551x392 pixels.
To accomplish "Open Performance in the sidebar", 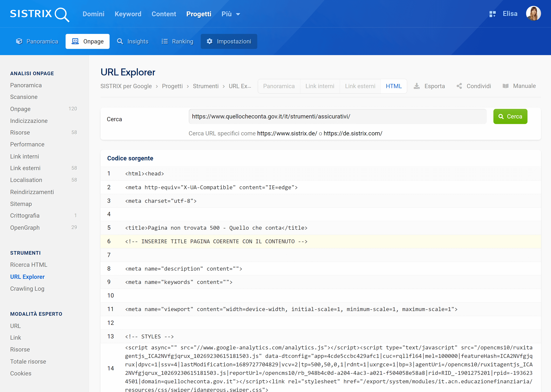I will 27,144.
